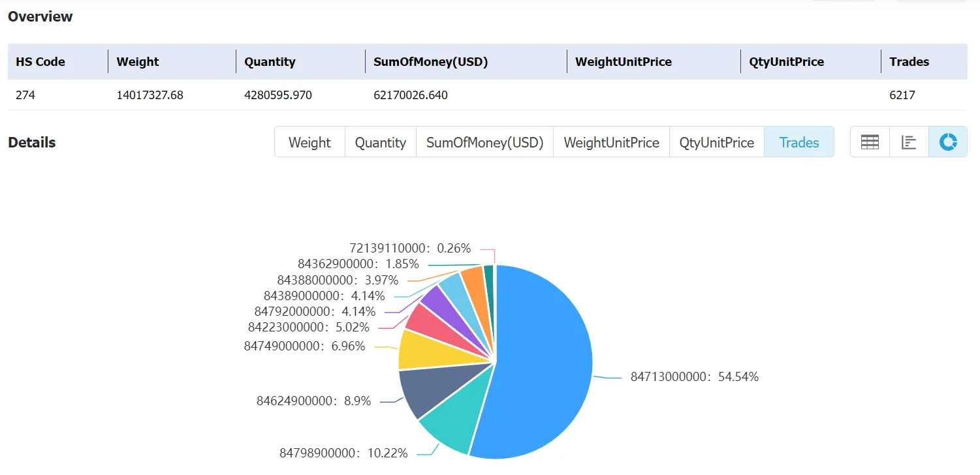Open the WeightUnitPrice details tab

(611, 142)
